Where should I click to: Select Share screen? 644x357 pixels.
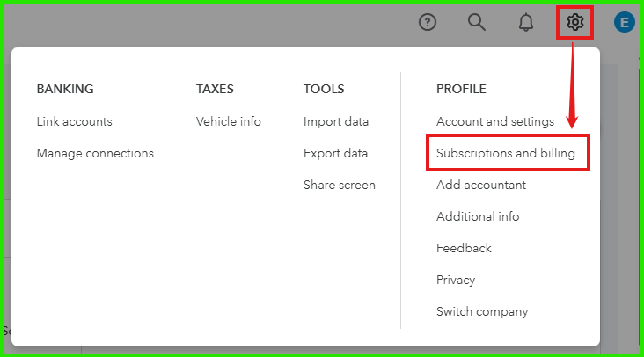340,185
